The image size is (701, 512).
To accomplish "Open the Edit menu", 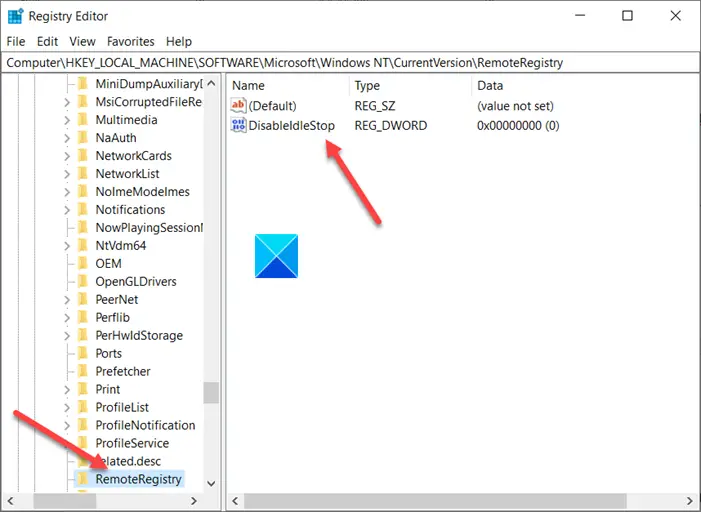I will [x=47, y=42].
